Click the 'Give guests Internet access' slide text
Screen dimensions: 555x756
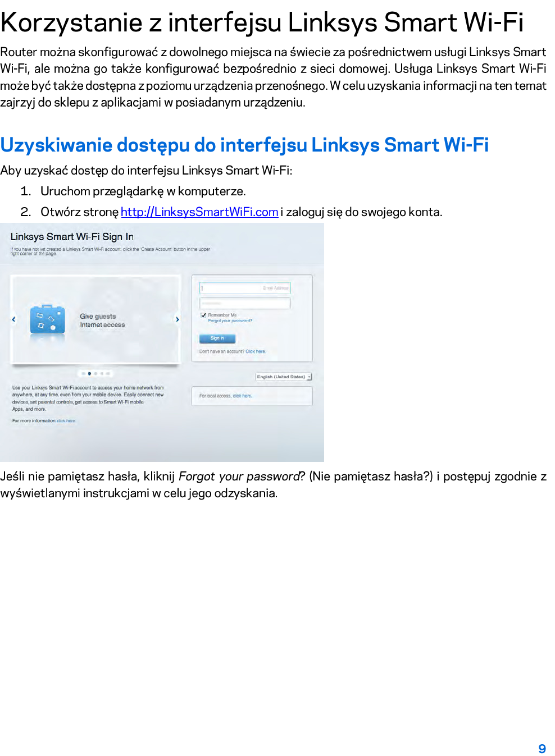click(102, 320)
